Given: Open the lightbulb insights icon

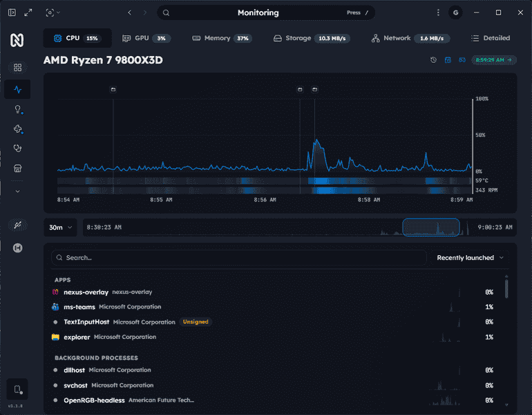Looking at the screenshot, I should tap(18, 109).
